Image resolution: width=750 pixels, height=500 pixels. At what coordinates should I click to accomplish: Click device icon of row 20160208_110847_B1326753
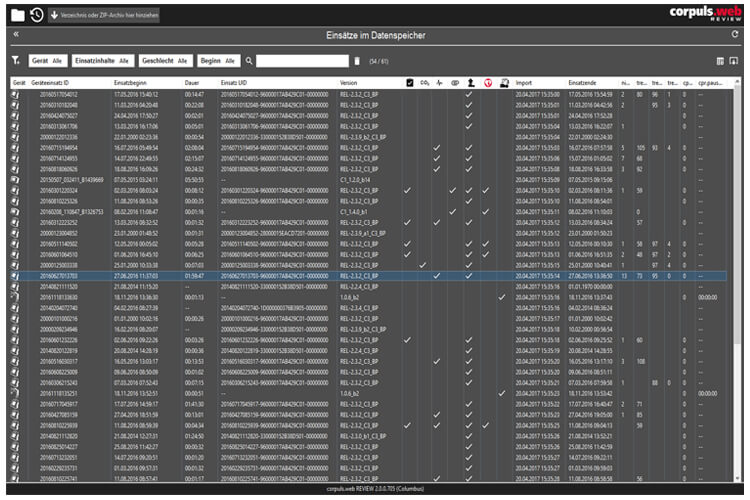pos(15,212)
